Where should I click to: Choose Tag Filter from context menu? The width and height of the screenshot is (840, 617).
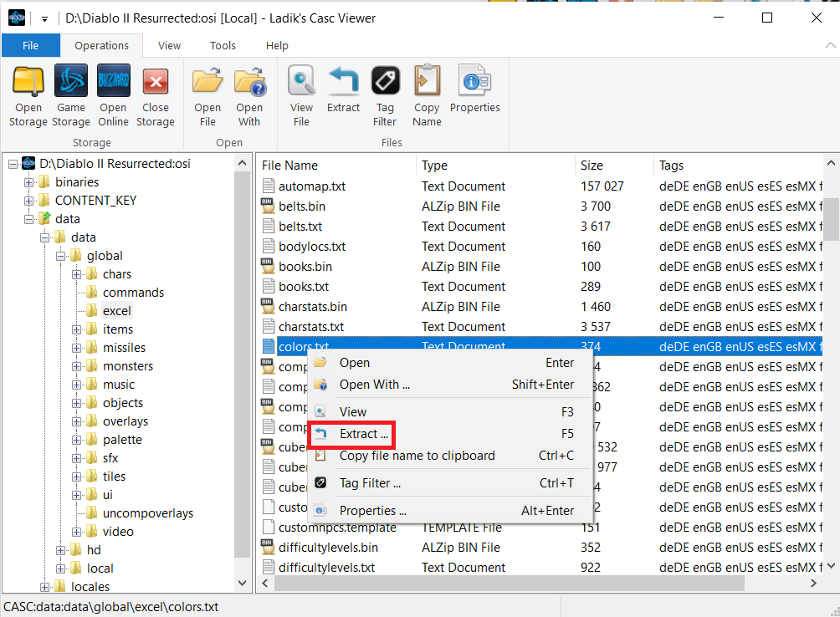450,483
